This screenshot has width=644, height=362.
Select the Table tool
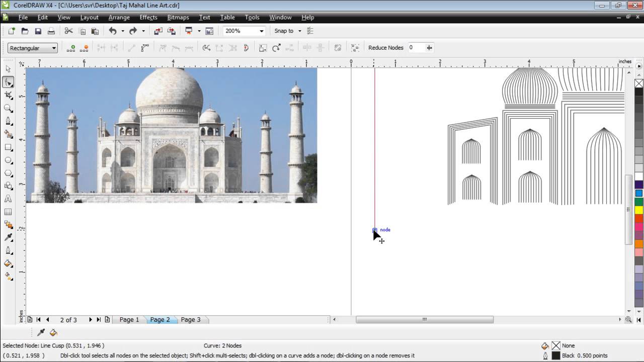tap(8, 212)
